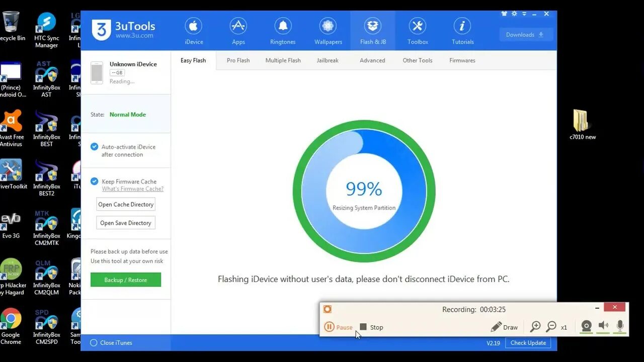This screenshot has height=362, width=644.
Task: Open the 3uTools title bar dropdown menu
Action: (x=524, y=14)
